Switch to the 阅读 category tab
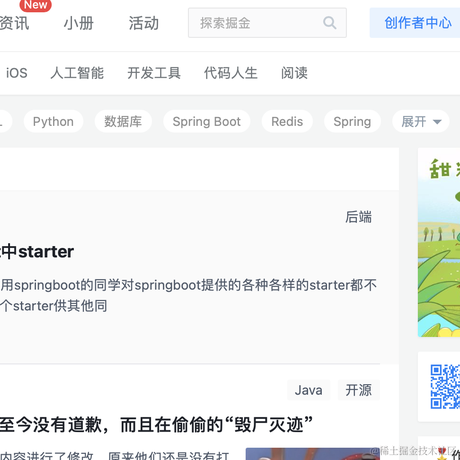 [x=294, y=73]
